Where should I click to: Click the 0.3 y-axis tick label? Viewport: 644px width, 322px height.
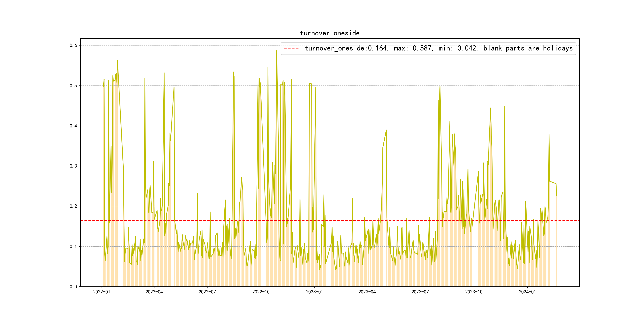click(x=73, y=166)
